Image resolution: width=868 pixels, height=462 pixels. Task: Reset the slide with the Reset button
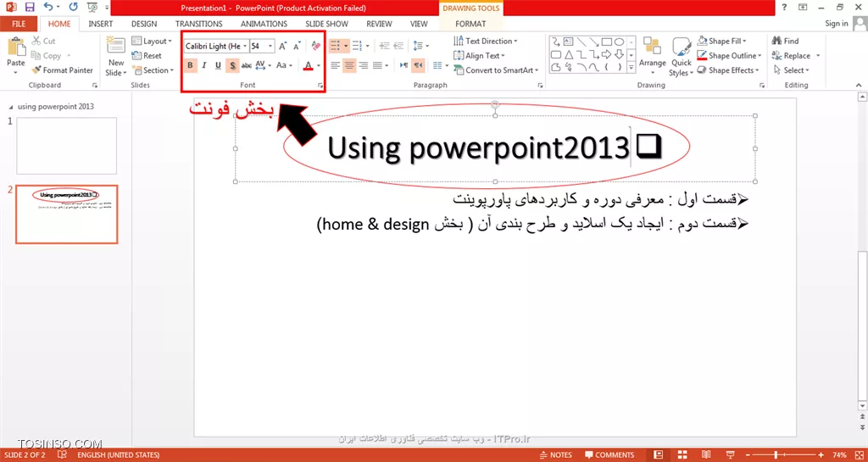[x=147, y=55]
